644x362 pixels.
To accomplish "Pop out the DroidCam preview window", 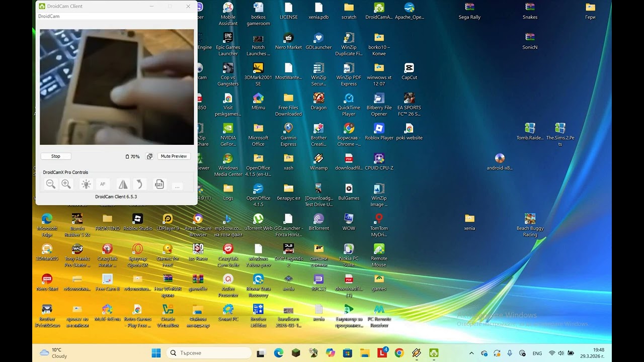I will pyautogui.click(x=149, y=156).
